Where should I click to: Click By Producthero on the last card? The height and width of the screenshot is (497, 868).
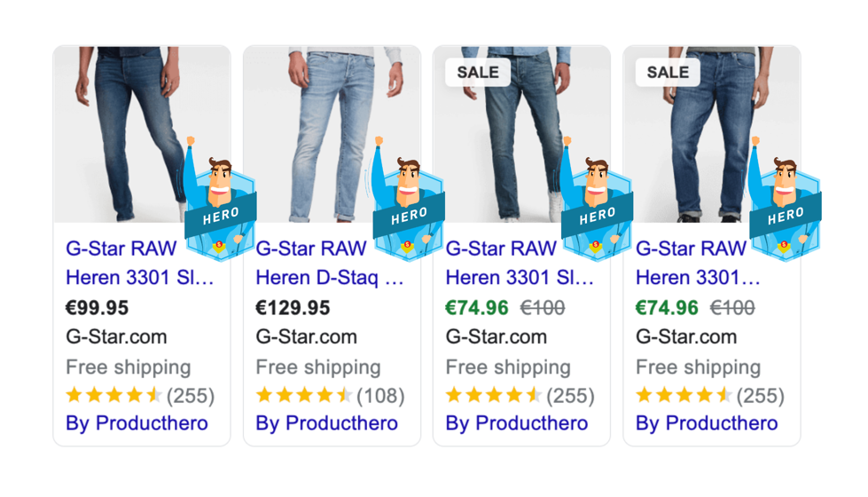pyautogui.click(x=707, y=422)
